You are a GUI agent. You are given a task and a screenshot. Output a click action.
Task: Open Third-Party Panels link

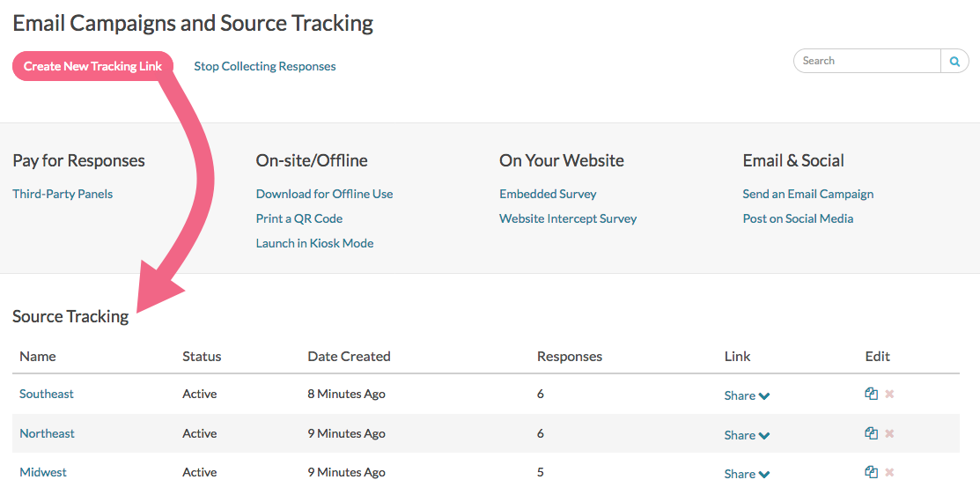(63, 194)
